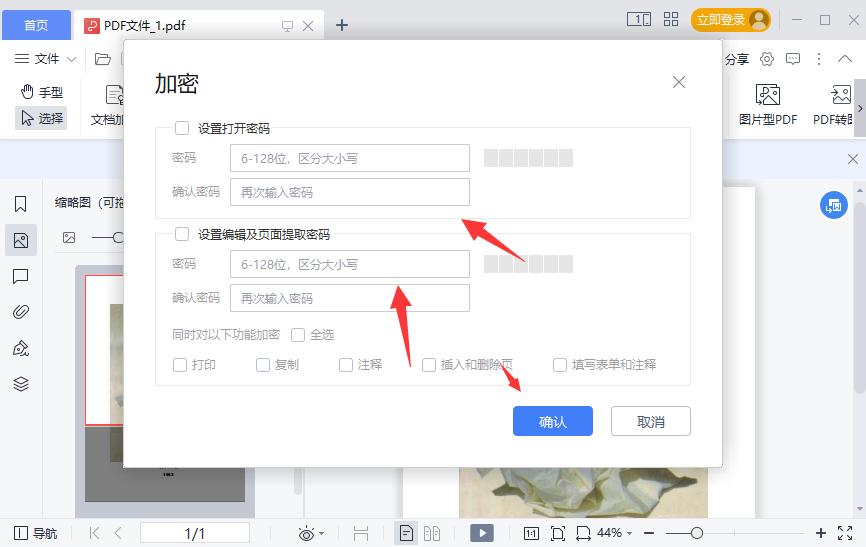Screen dimensions: 866x547
Task: Toggle the 导航 navigation pane
Action: [x=35, y=533]
